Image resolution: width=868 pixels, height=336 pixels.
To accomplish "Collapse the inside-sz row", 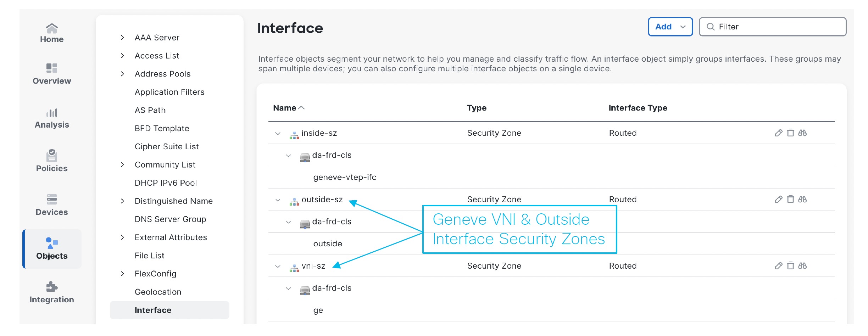I will pyautogui.click(x=278, y=134).
